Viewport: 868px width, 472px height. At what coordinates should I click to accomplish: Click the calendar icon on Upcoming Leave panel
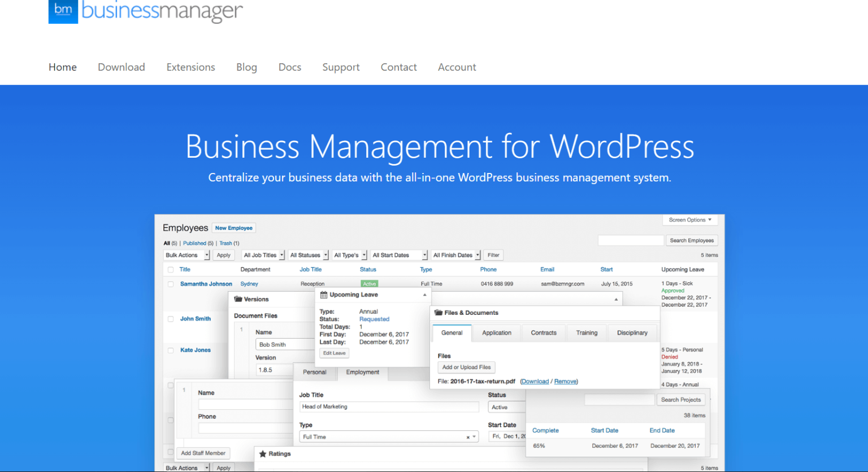point(324,295)
